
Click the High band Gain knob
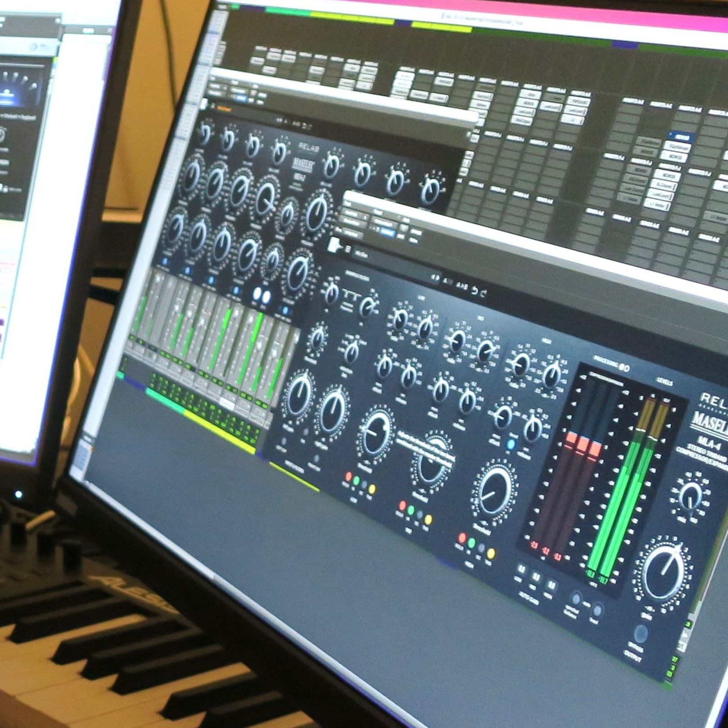(x=552, y=374)
